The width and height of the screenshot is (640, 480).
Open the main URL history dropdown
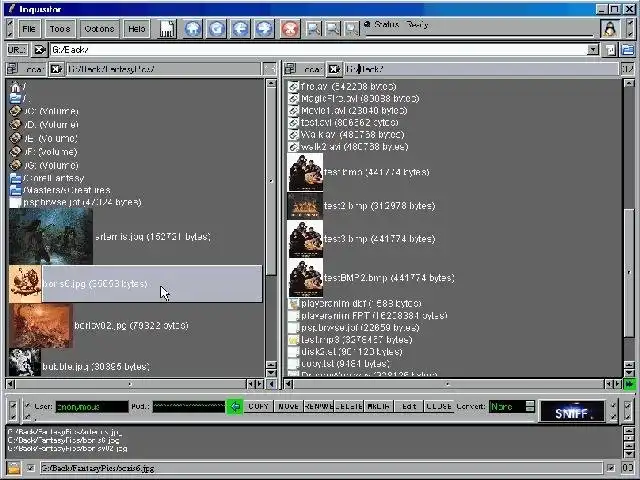pos(593,50)
